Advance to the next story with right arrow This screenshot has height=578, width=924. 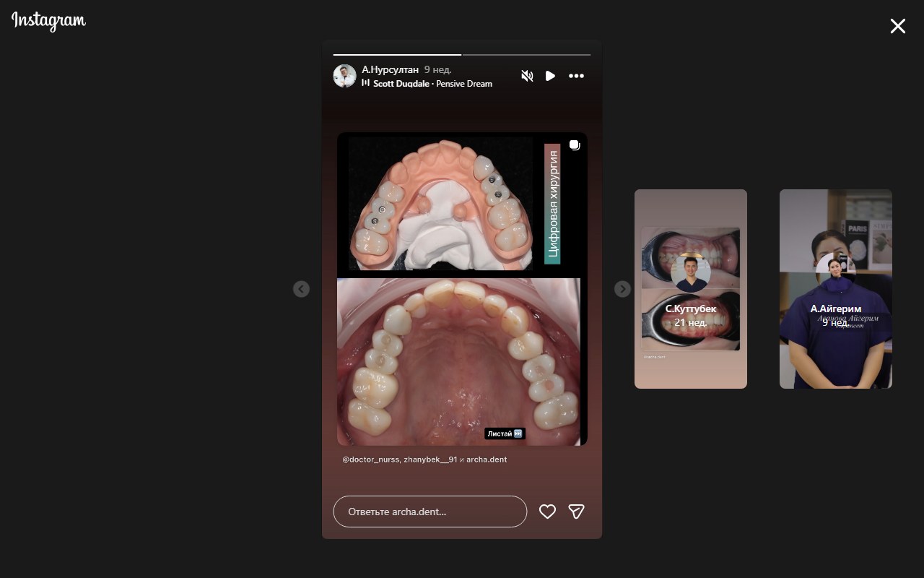tap(622, 289)
